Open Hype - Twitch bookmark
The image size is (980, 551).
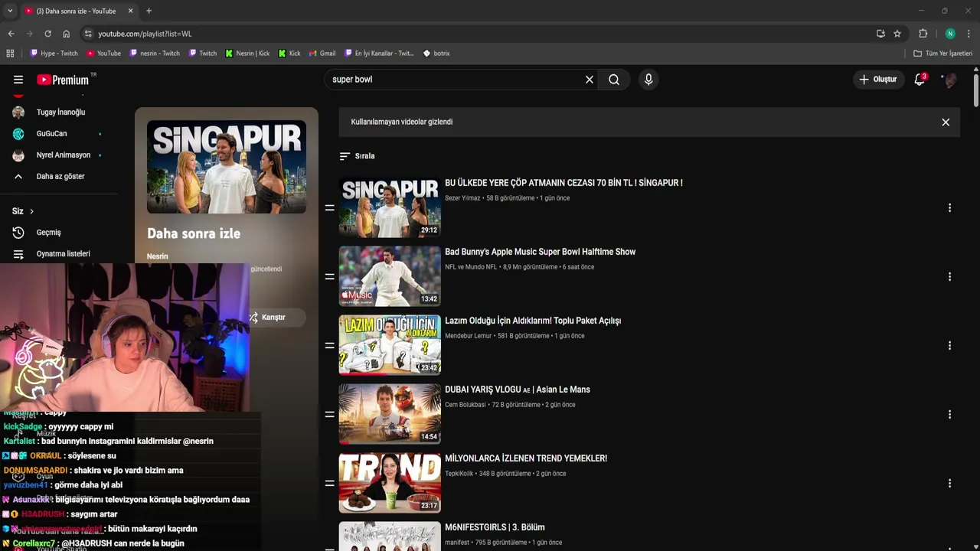pos(54,54)
